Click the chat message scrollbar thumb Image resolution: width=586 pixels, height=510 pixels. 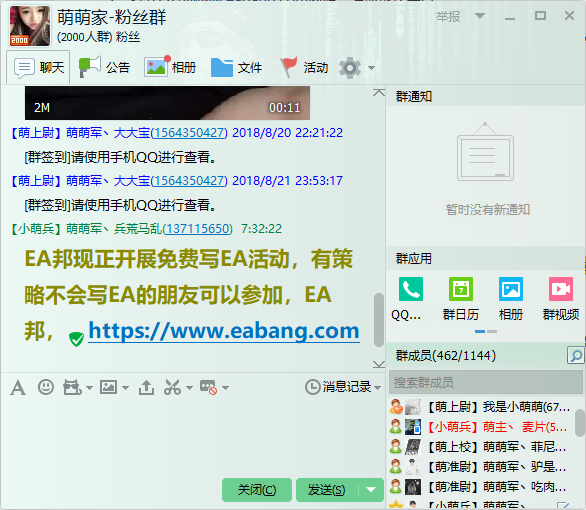point(379,320)
